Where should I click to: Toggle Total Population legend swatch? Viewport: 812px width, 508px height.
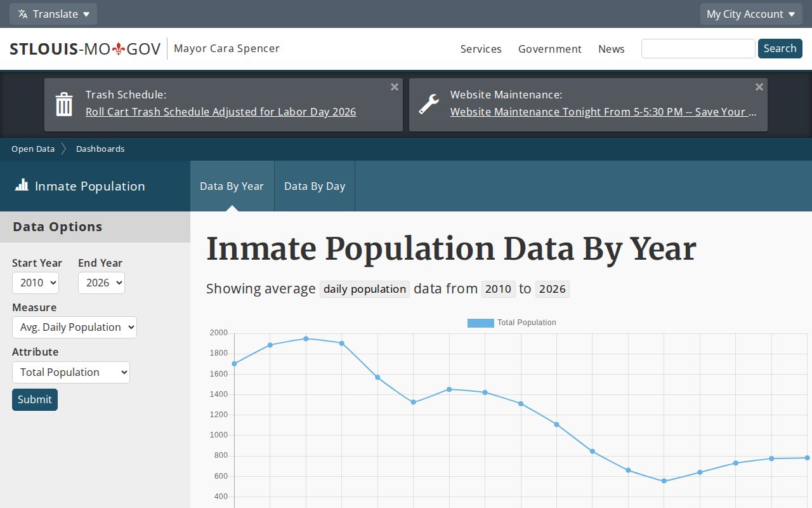point(480,323)
